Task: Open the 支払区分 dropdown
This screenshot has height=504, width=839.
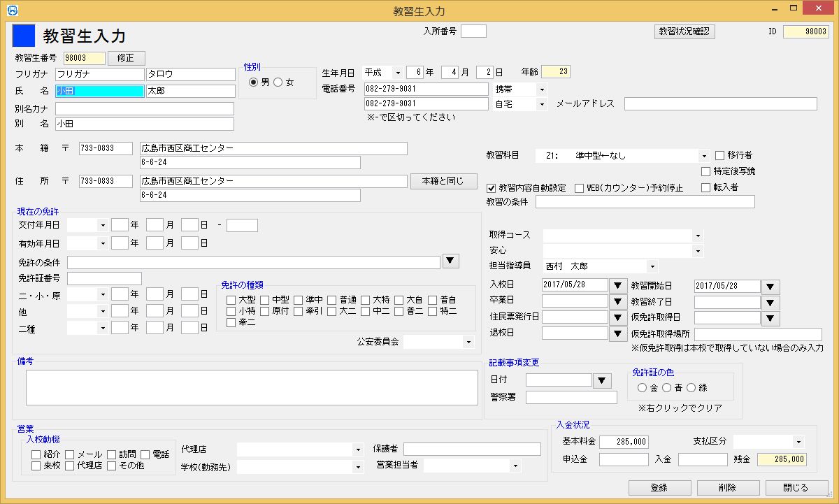Action: tap(799, 442)
